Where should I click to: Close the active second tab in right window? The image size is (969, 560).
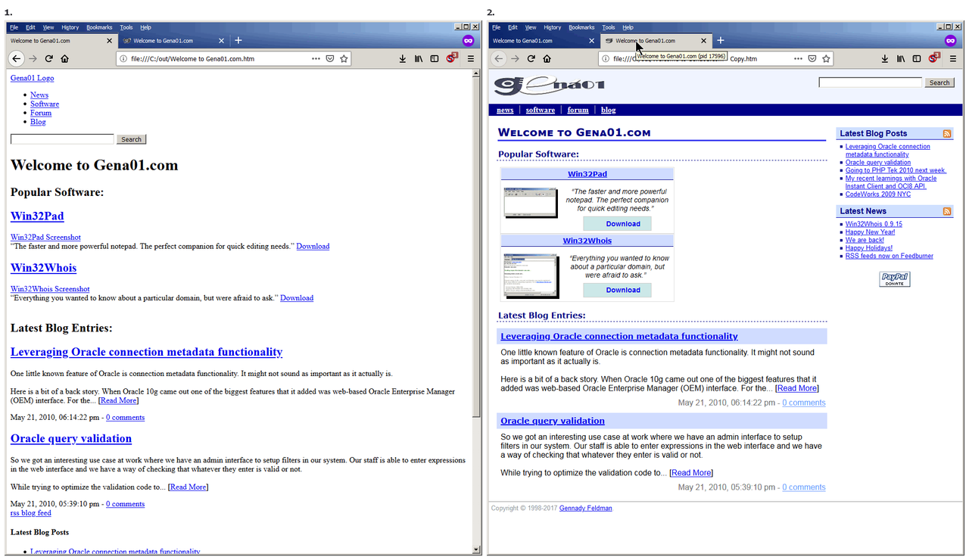pos(704,41)
